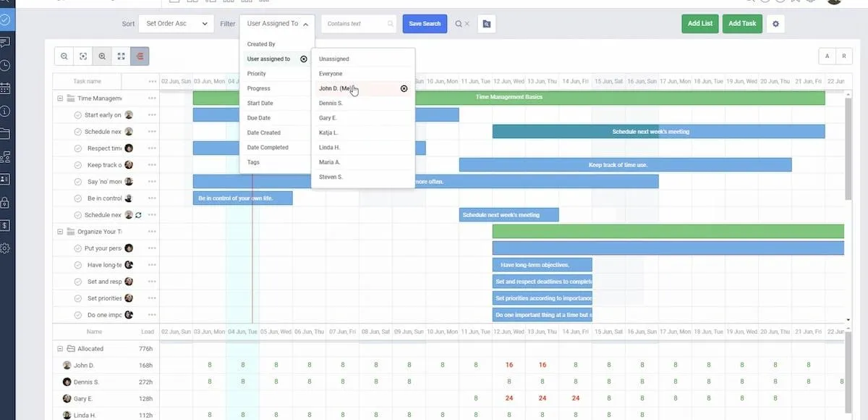Open the calendar icon in left sidebar
The width and height of the screenshot is (868, 420).
5,88
